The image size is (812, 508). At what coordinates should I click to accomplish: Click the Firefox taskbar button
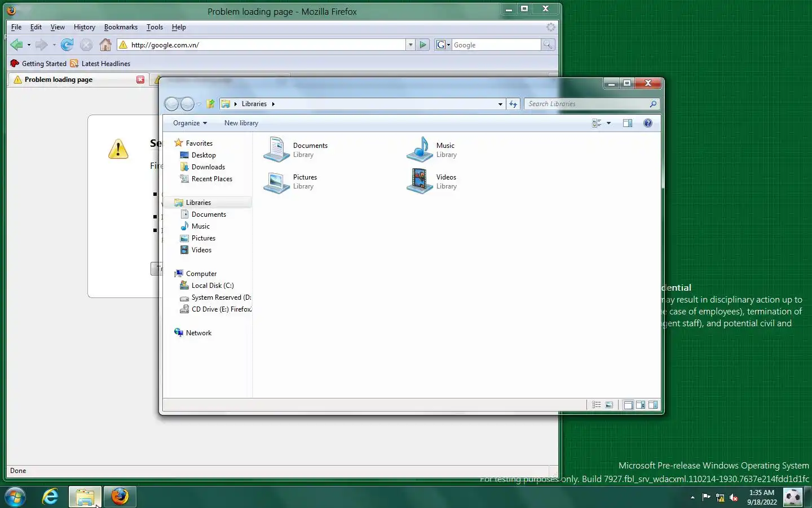click(x=120, y=497)
